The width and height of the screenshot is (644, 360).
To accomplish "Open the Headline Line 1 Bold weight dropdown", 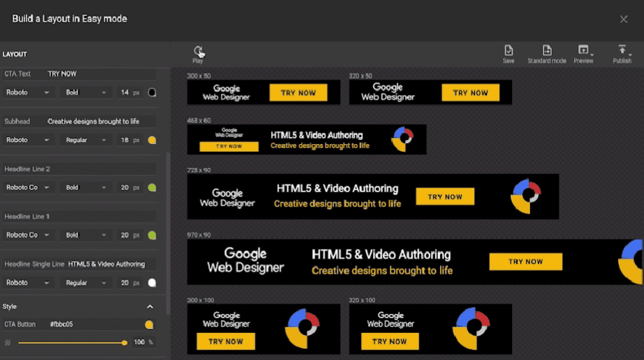I will (86, 235).
